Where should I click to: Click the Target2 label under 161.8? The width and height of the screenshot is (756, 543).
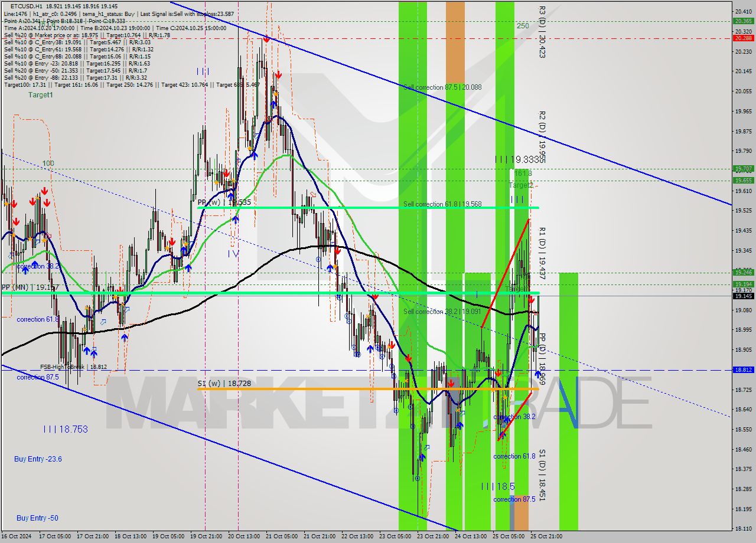pos(522,185)
